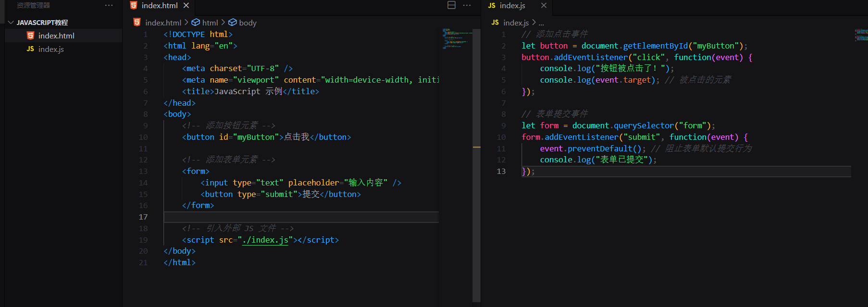The height and width of the screenshot is (307, 868).
Task: Click the JavaScript 示例 title text
Action: click(248, 91)
